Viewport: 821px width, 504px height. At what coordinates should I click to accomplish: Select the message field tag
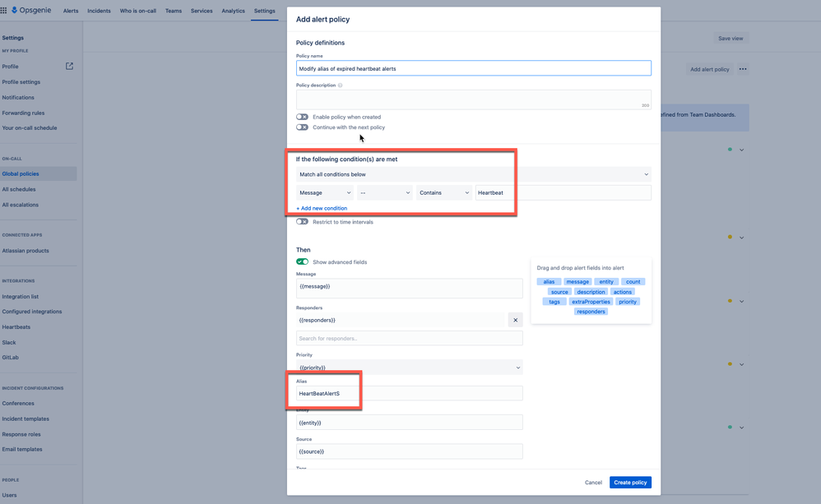577,281
